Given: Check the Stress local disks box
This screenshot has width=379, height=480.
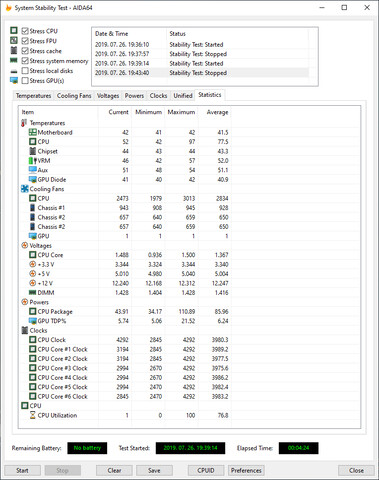Looking at the screenshot, I should (25, 71).
